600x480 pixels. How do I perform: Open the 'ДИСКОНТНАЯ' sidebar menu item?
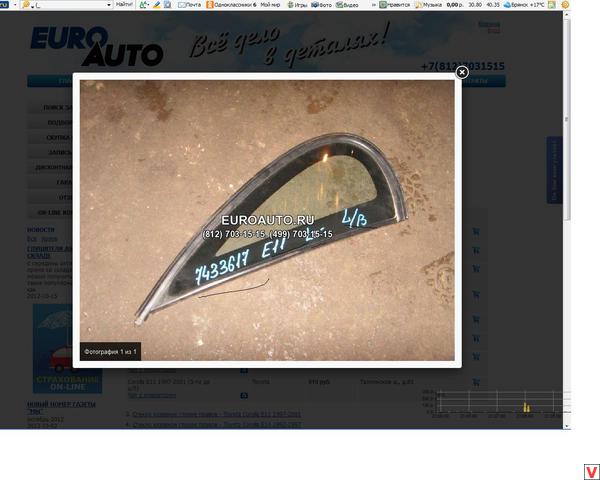pyautogui.click(x=50, y=167)
